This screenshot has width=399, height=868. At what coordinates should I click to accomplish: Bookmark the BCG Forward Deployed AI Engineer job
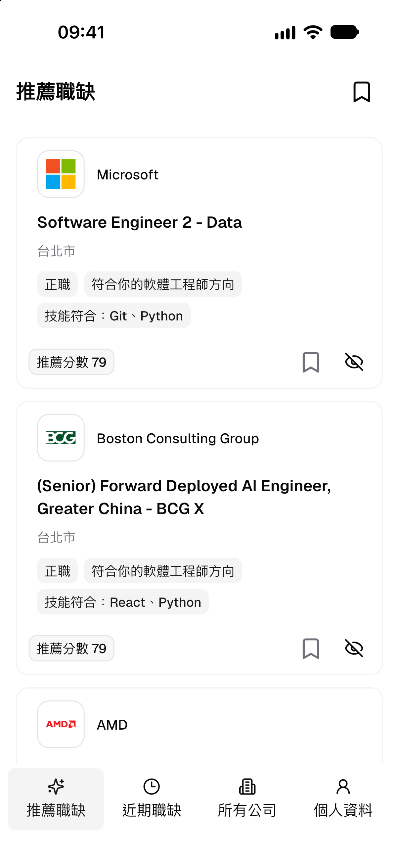[x=310, y=648]
